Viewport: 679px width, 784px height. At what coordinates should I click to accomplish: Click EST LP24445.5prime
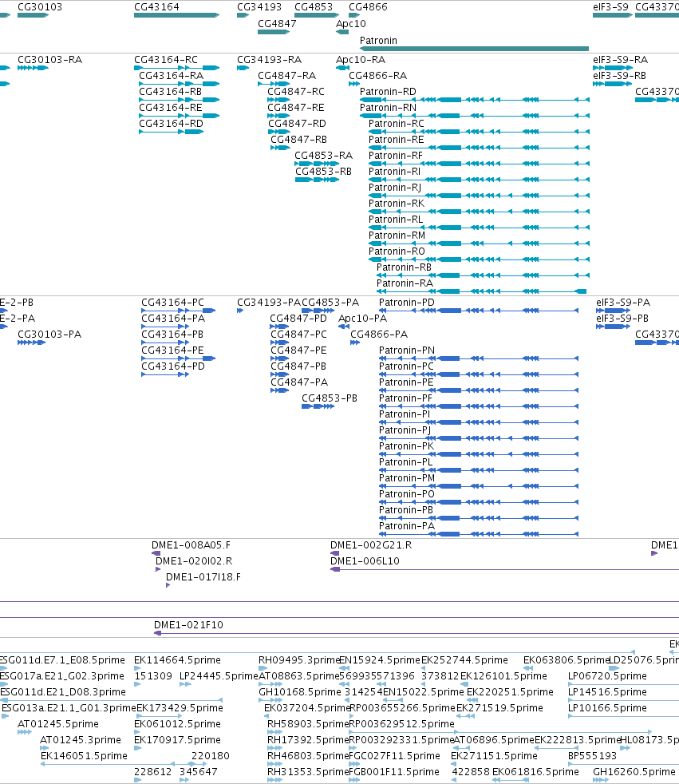coord(219,676)
